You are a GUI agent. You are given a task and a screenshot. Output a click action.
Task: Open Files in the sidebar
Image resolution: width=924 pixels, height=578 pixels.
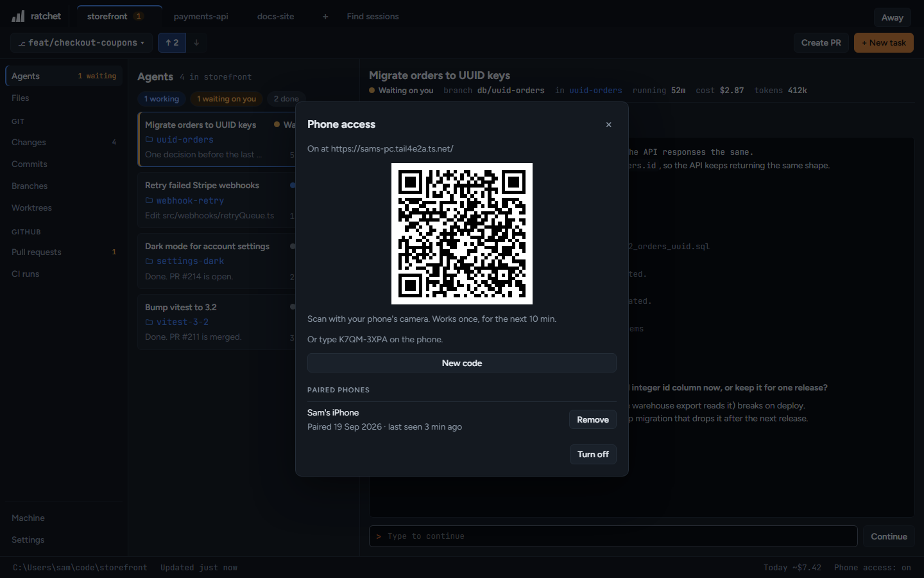pyautogui.click(x=64, y=98)
